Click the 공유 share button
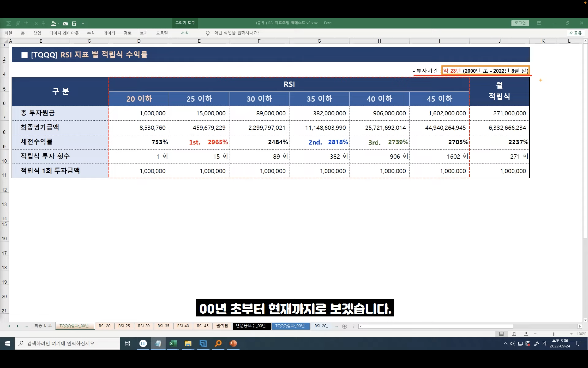Screen dimensions: 588x368 (x=575, y=33)
